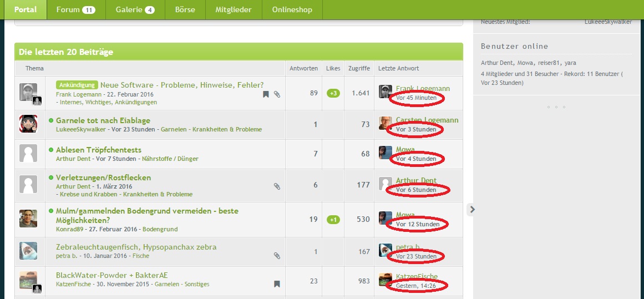Click Konrad89's avatar next to Mulm thread
The image size is (644, 299).
coord(28,219)
